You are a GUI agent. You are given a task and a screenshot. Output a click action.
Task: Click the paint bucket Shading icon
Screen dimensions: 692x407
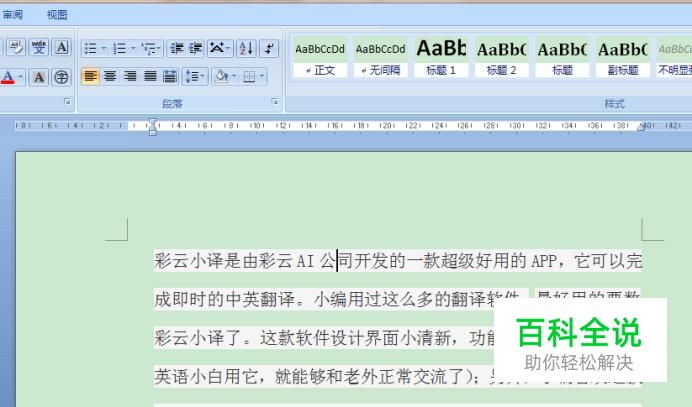(x=221, y=76)
